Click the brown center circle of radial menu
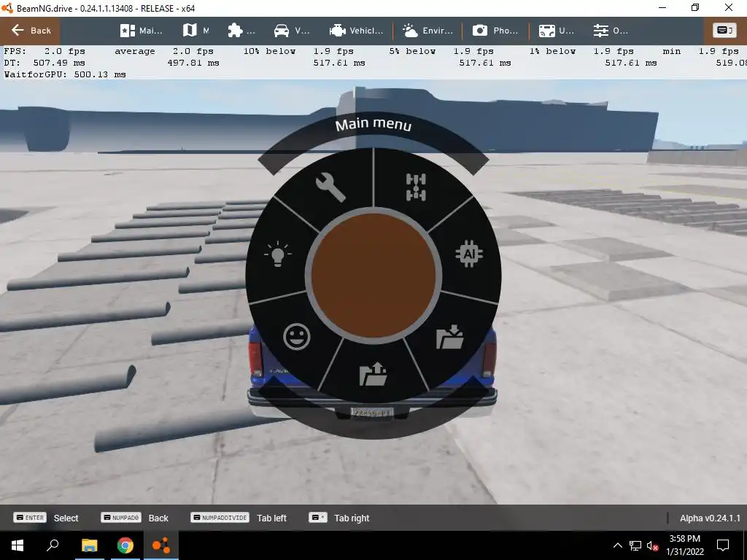Image resolution: width=747 pixels, height=560 pixels. click(373, 276)
